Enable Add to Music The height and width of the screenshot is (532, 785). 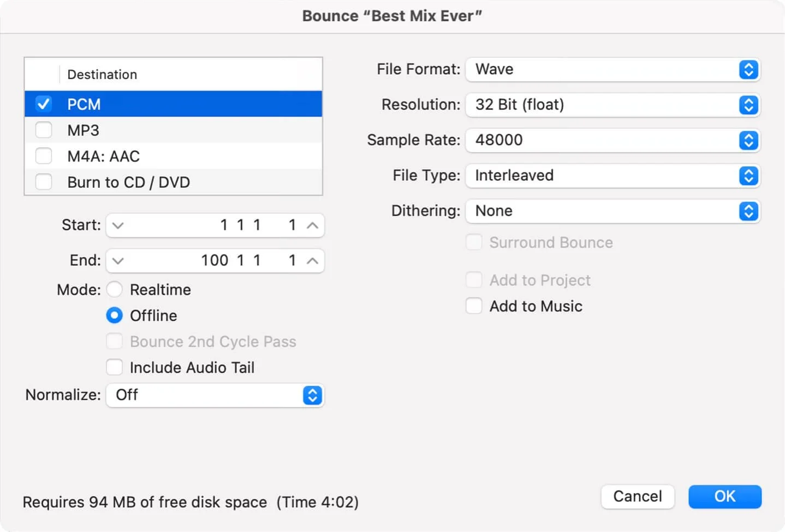click(x=473, y=306)
